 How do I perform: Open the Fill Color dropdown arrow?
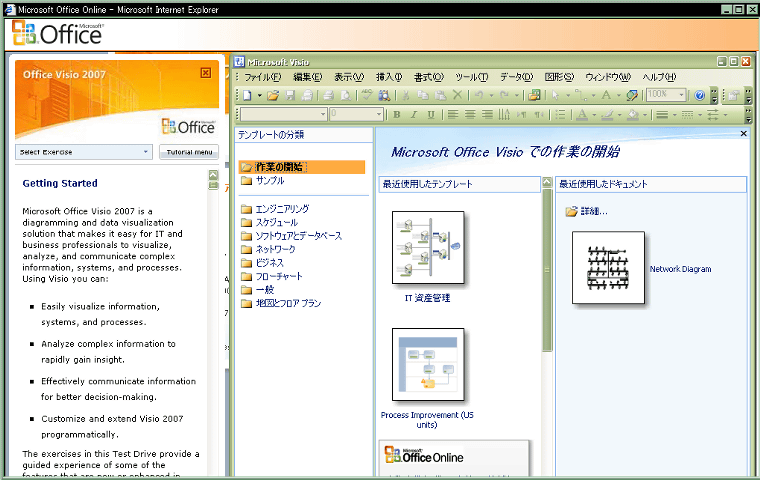645,115
